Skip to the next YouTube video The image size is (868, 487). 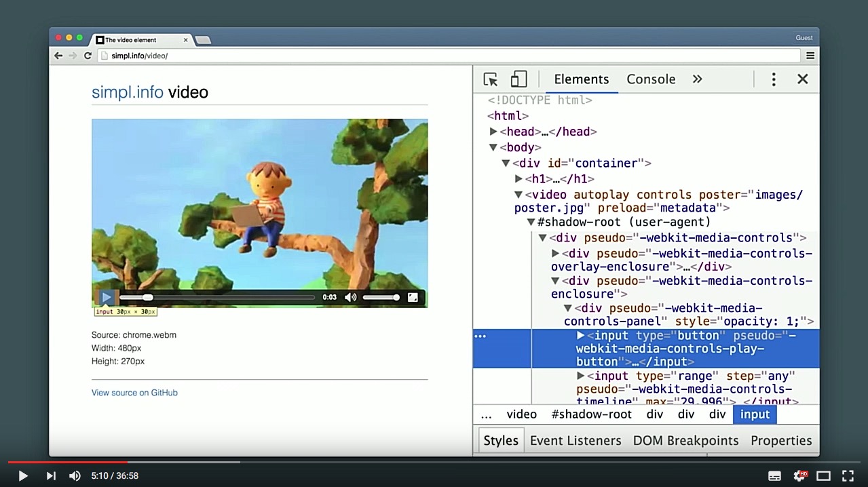pyautogui.click(x=51, y=476)
